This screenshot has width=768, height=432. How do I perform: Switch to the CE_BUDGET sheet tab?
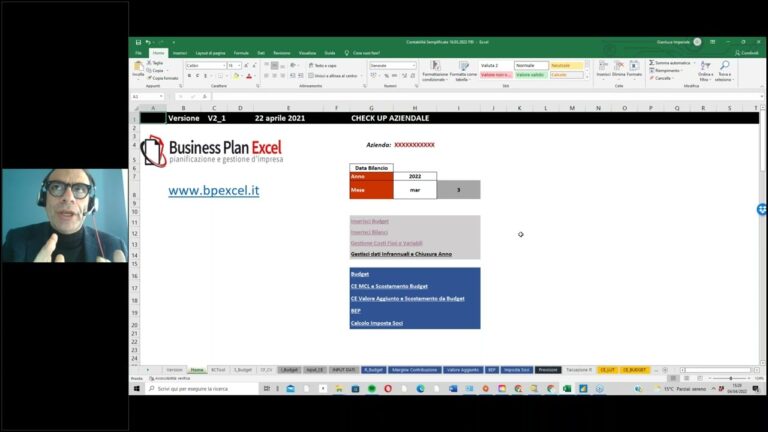(634, 370)
